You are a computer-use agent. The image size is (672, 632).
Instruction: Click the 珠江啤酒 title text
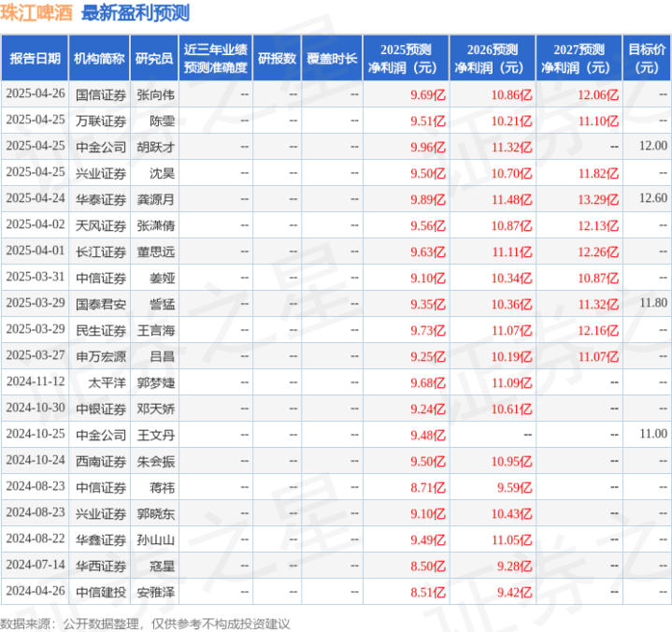click(36, 13)
